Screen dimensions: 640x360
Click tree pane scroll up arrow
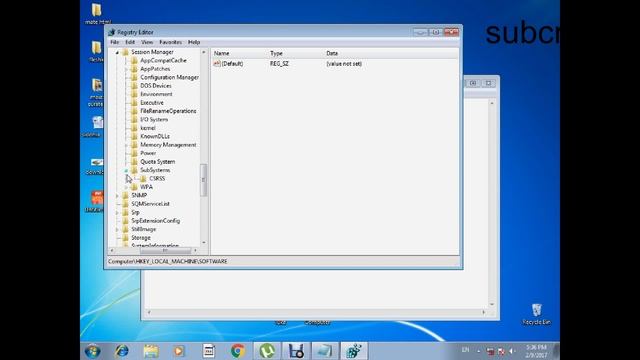coord(204,52)
